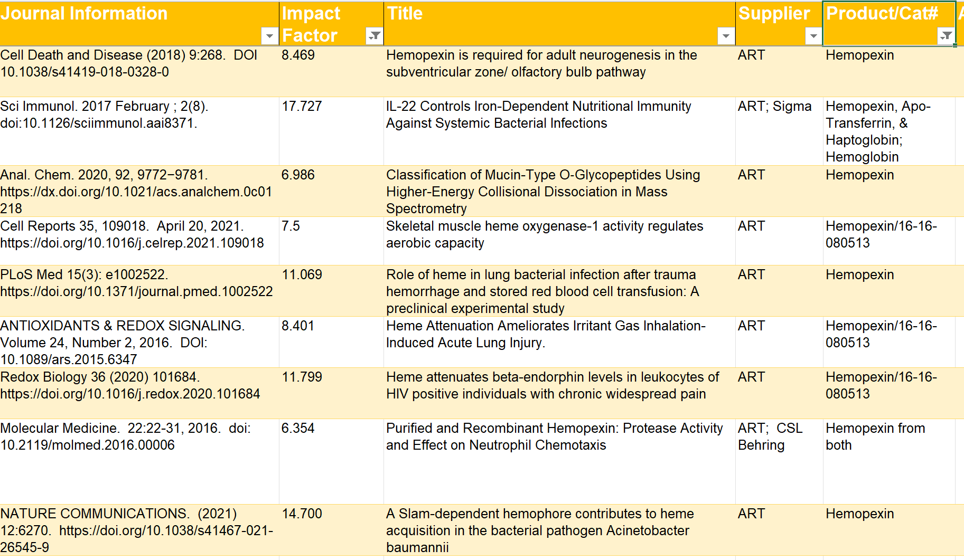
Task: Open the Supplier column filter dropdown
Action: tap(813, 36)
